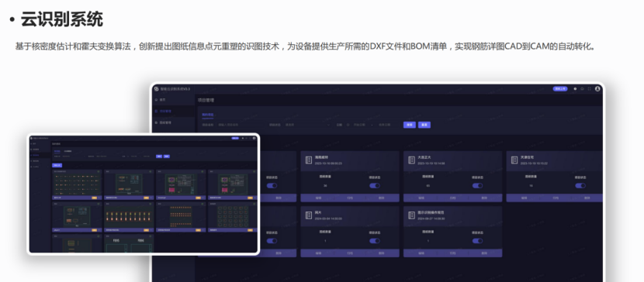Click the 图纸上传 pill button in large header

click(x=560, y=88)
